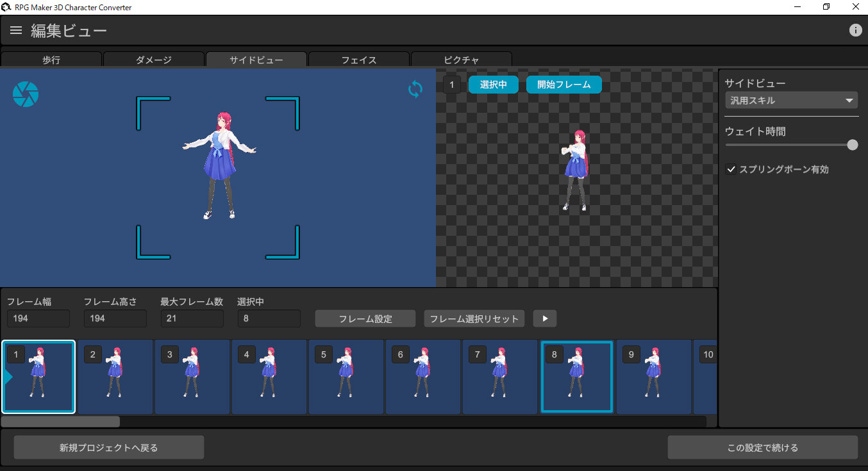The image size is (868, 471).
Task: Apply settings with the フレーム設定 button
Action: click(365, 318)
